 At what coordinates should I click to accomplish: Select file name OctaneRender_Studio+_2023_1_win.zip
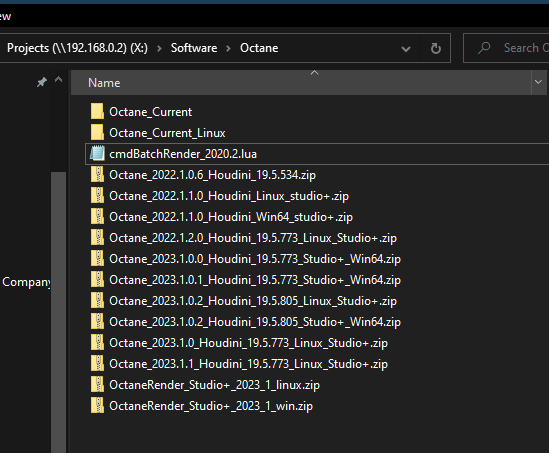(211, 406)
